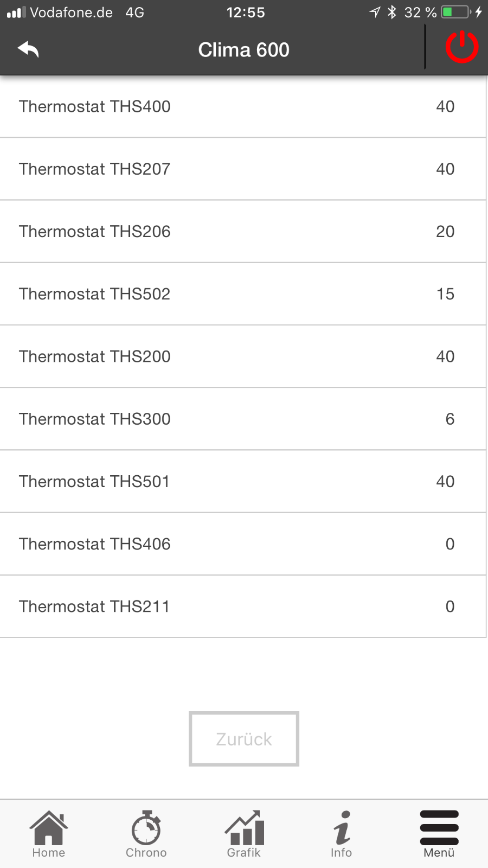Choose Thermostat THS502 from list
The height and width of the screenshot is (868, 488).
(x=243, y=293)
